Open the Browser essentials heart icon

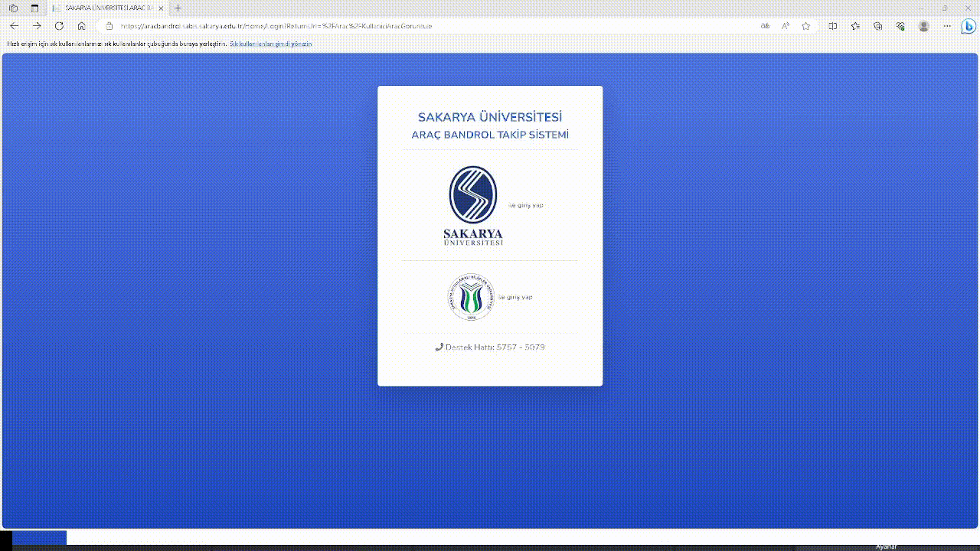click(900, 26)
